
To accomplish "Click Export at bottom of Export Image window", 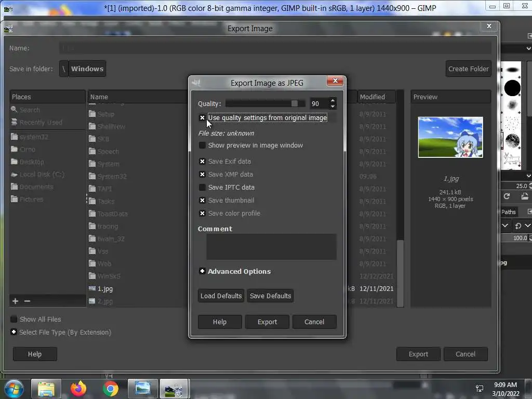I will pyautogui.click(x=418, y=354).
